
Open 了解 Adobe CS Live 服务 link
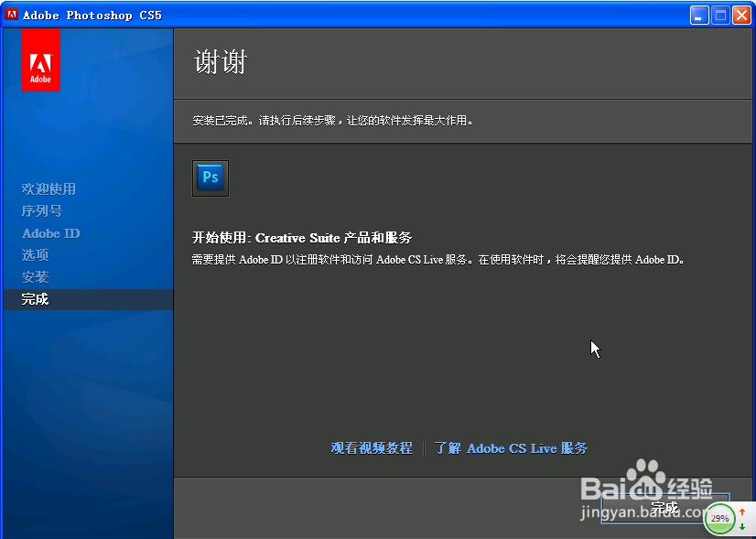tap(511, 448)
